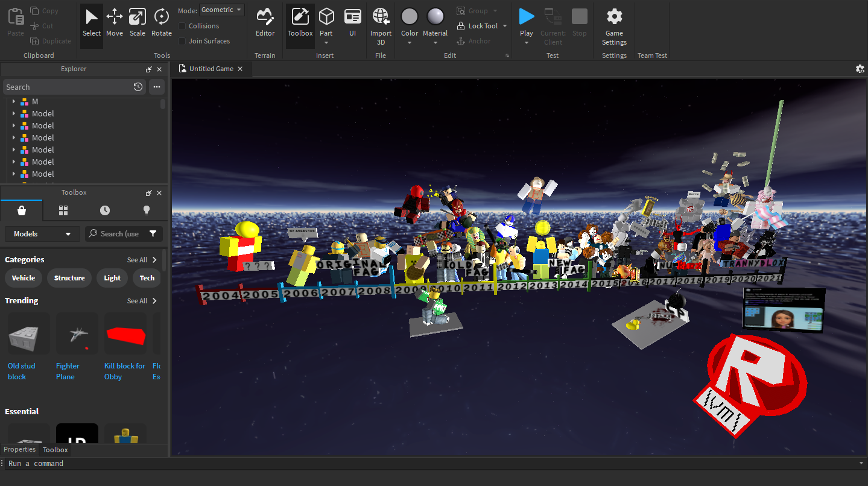Enable the Join Surfaces checkbox
Screen dimensions: 868x486
(182, 41)
